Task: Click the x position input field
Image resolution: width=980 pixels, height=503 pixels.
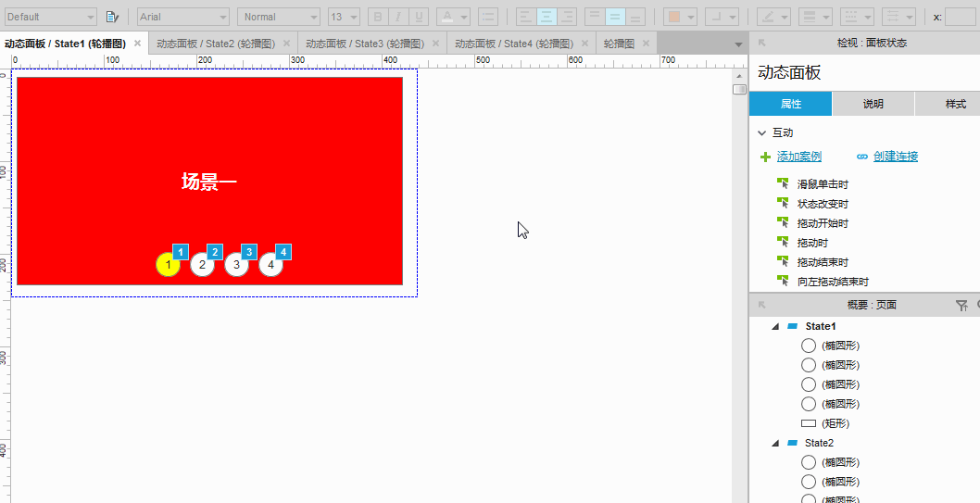Action: (x=961, y=17)
